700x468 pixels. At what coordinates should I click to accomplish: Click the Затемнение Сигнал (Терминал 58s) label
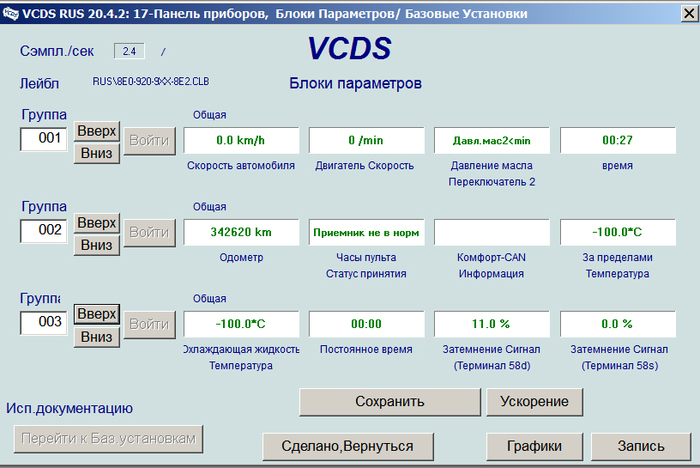[x=619, y=357]
